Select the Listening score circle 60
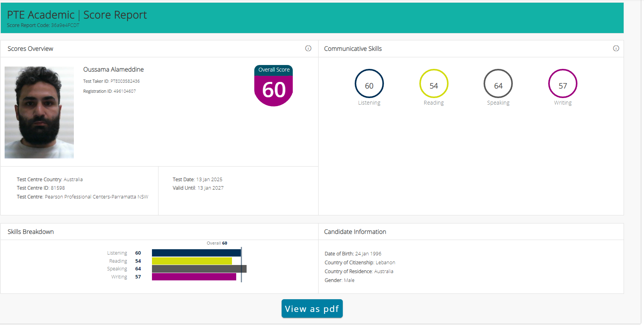The image size is (644, 325). click(x=369, y=83)
